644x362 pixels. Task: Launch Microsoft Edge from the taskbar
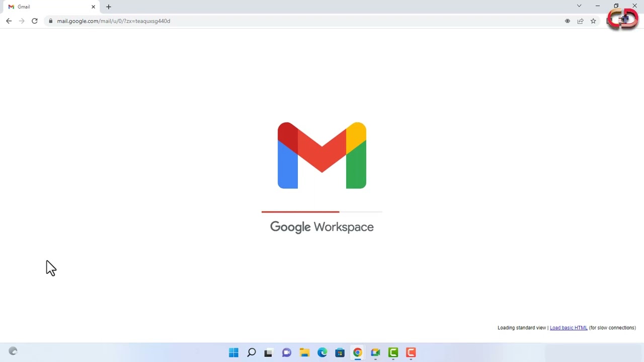point(322,352)
